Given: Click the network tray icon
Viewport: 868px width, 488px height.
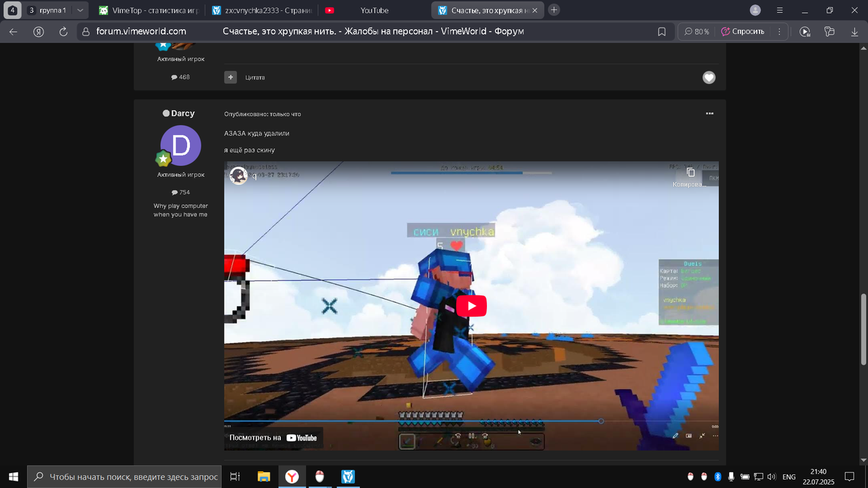Looking at the screenshot, I should (758, 476).
